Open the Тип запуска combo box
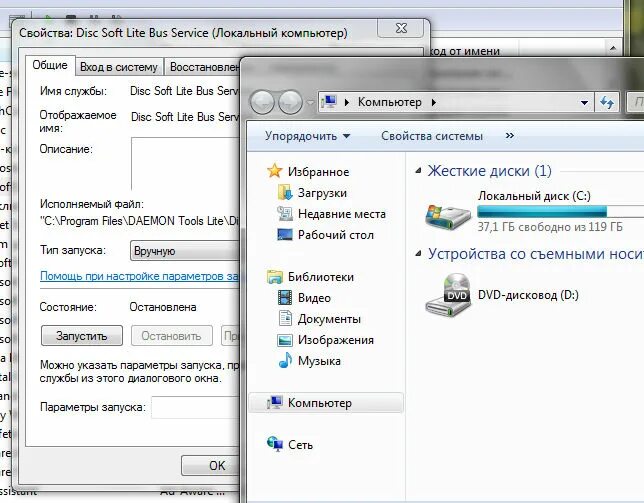The height and width of the screenshot is (503, 644). (x=185, y=251)
